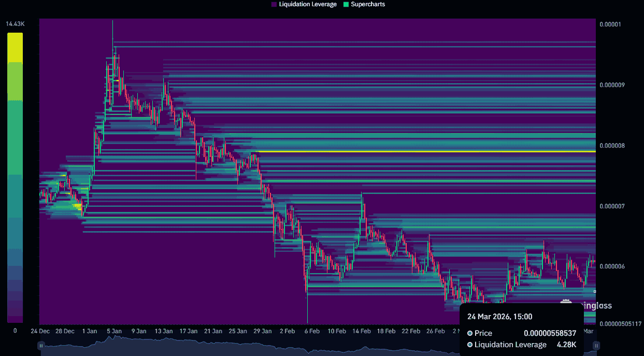Click the green Supercharts legend square

tap(346, 5)
